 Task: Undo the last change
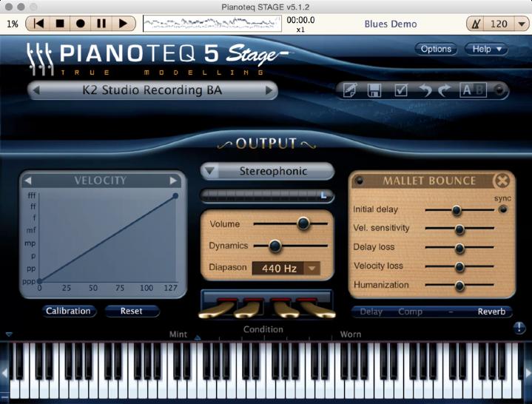425,90
